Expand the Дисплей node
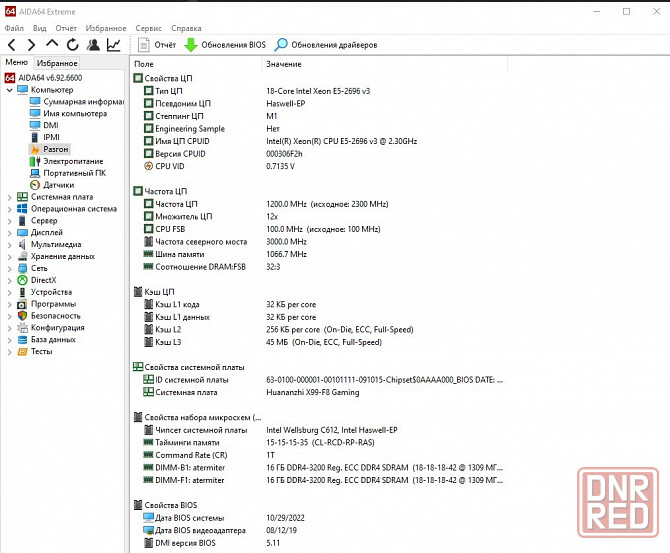This screenshot has height=553, width=670. (x=9, y=233)
